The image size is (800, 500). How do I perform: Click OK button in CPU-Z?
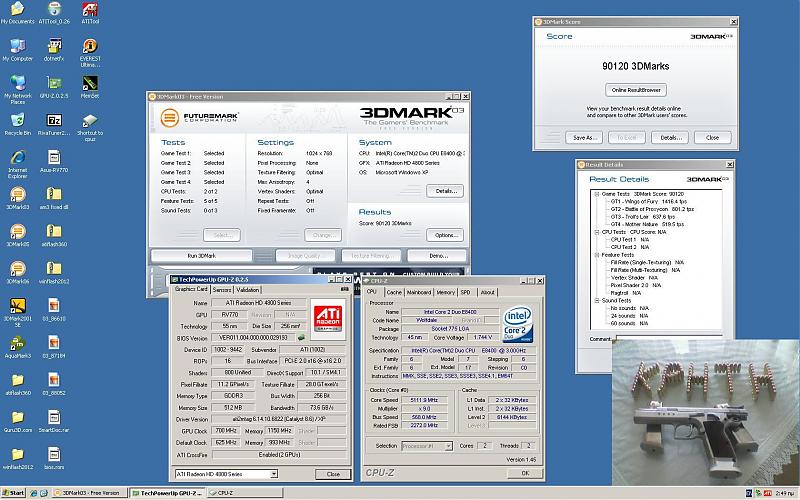point(525,473)
